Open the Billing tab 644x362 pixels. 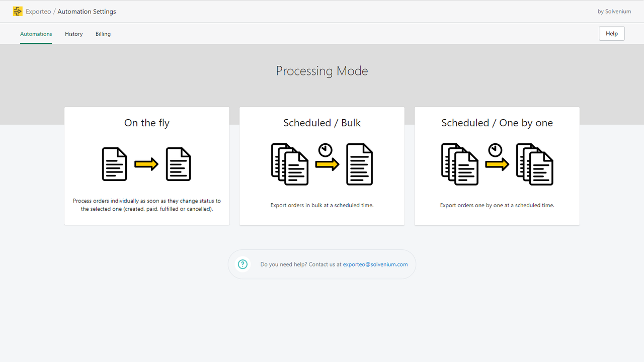pyautogui.click(x=103, y=34)
